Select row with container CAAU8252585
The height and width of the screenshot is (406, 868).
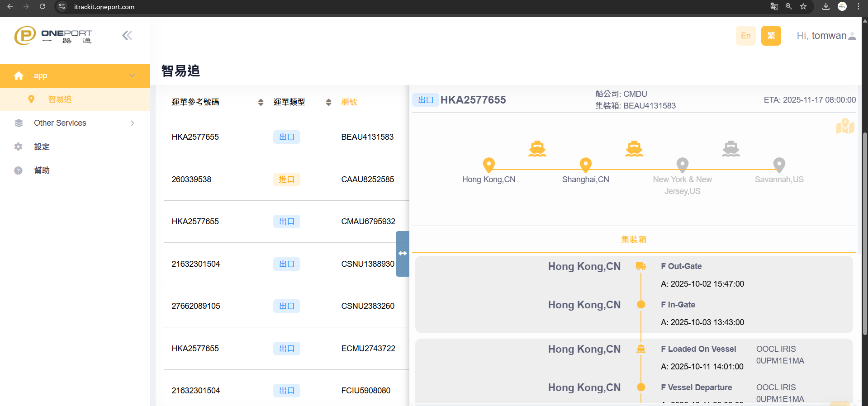coord(367,179)
